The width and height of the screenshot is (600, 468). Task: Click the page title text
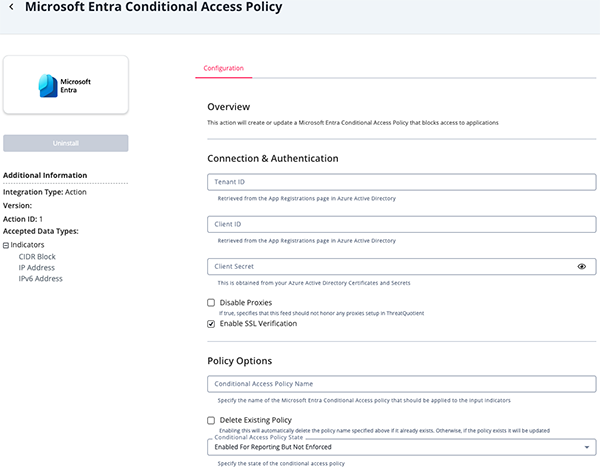[x=153, y=7]
